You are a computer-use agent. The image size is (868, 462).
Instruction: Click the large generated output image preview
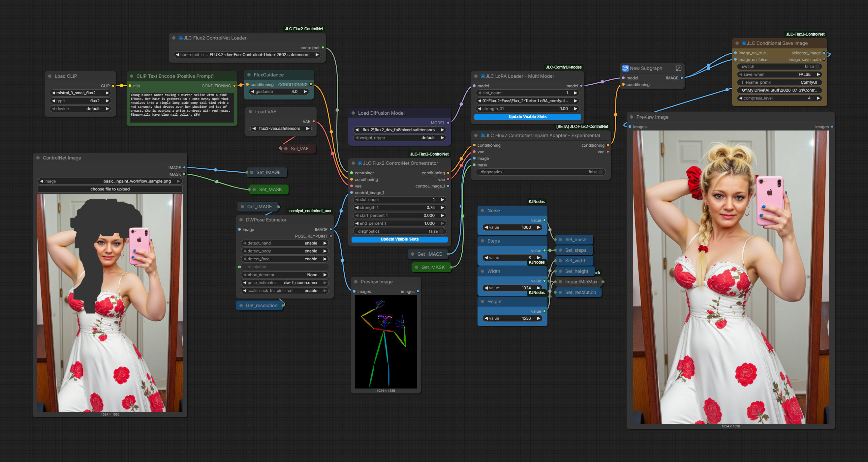730,277
